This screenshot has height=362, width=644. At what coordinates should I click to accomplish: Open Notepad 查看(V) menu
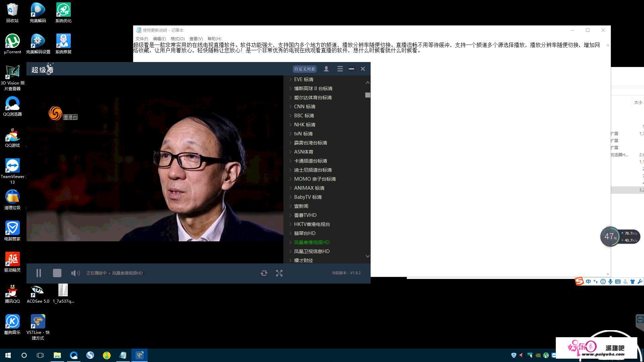tap(196, 39)
